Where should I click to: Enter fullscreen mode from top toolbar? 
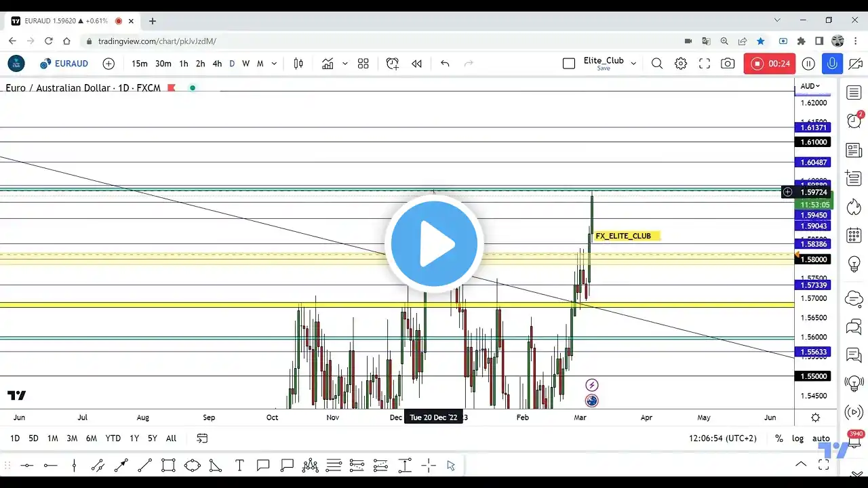tap(705, 64)
